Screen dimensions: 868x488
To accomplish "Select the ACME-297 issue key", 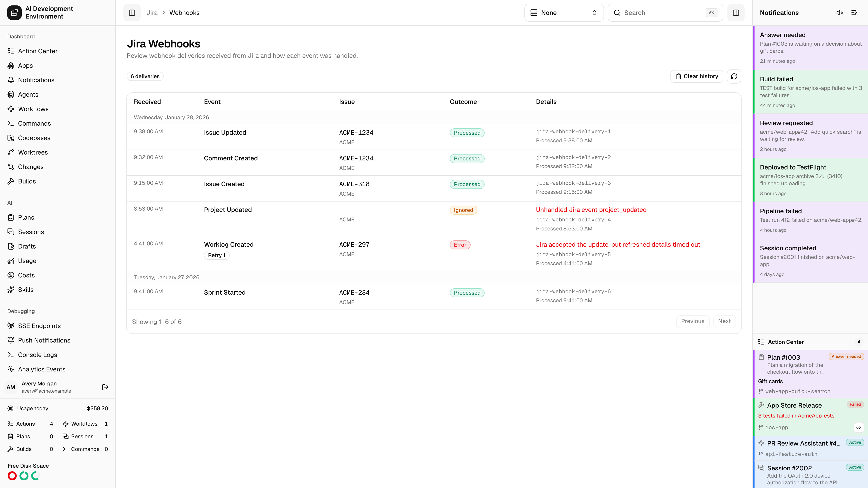I will pos(354,245).
